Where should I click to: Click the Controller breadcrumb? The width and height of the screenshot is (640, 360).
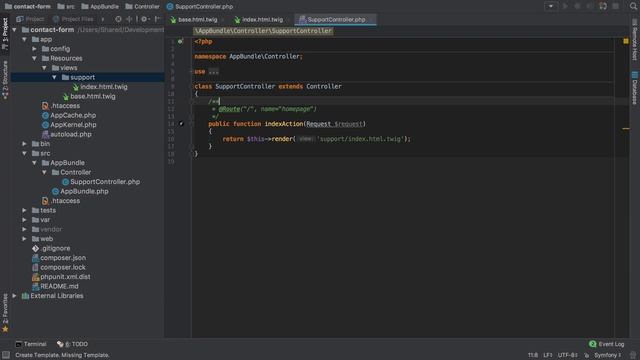(x=143, y=7)
